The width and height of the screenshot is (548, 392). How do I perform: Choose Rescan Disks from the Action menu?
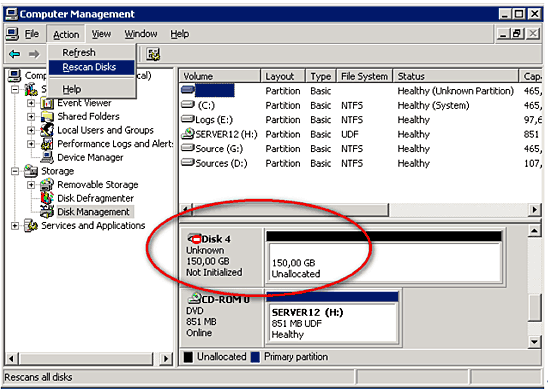click(x=92, y=67)
